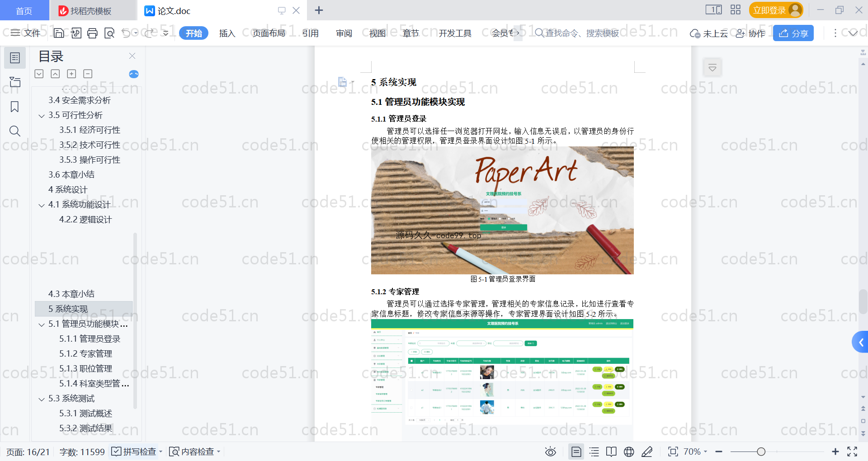Click the zoom slider handle

click(x=761, y=452)
